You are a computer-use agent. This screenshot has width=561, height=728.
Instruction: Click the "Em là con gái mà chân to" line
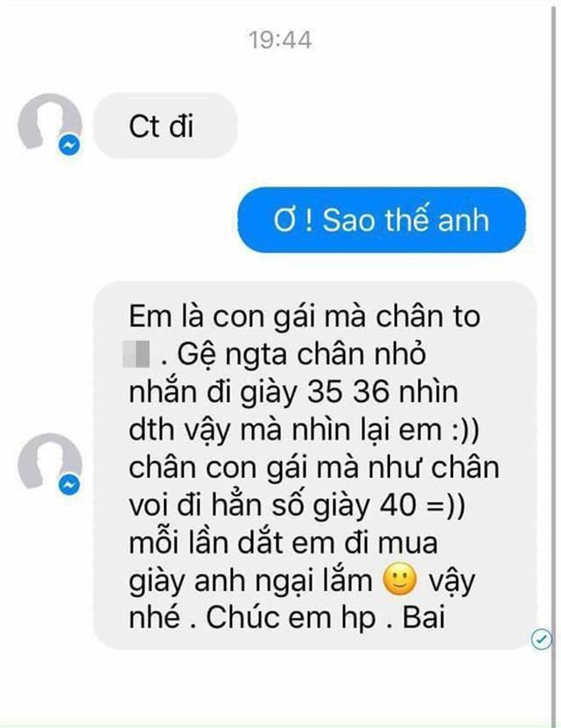tap(305, 317)
